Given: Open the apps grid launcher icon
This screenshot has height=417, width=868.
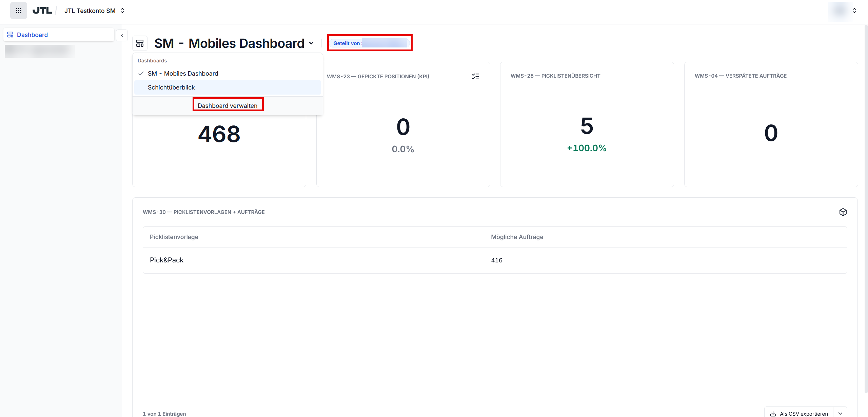Looking at the screenshot, I should [19, 11].
